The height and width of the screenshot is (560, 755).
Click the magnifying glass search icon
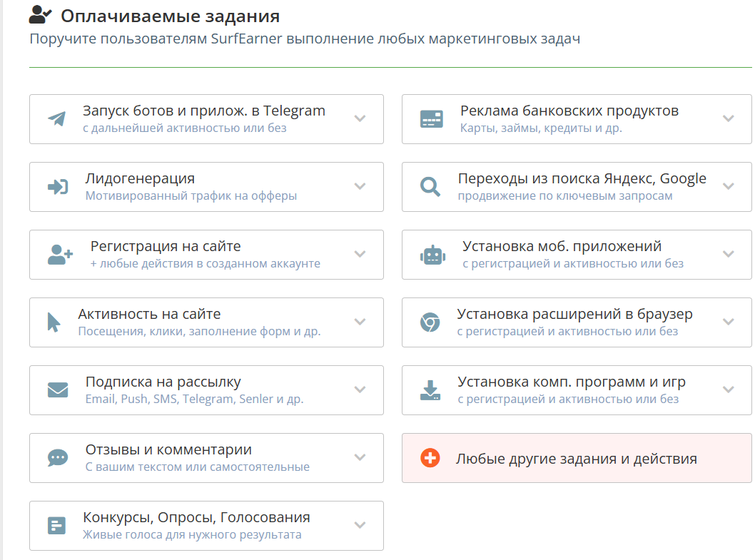pos(430,187)
